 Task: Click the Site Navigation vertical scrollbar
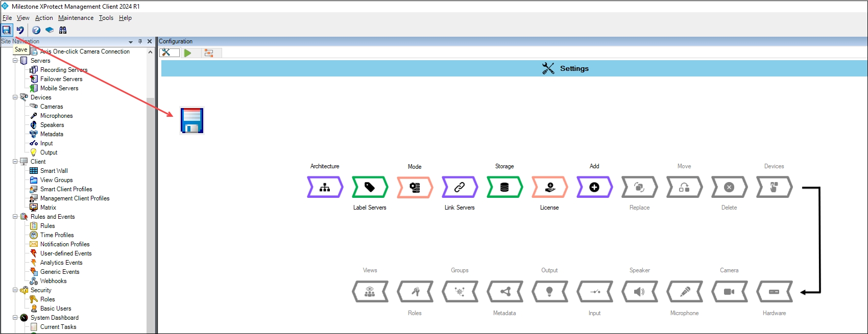150,204
